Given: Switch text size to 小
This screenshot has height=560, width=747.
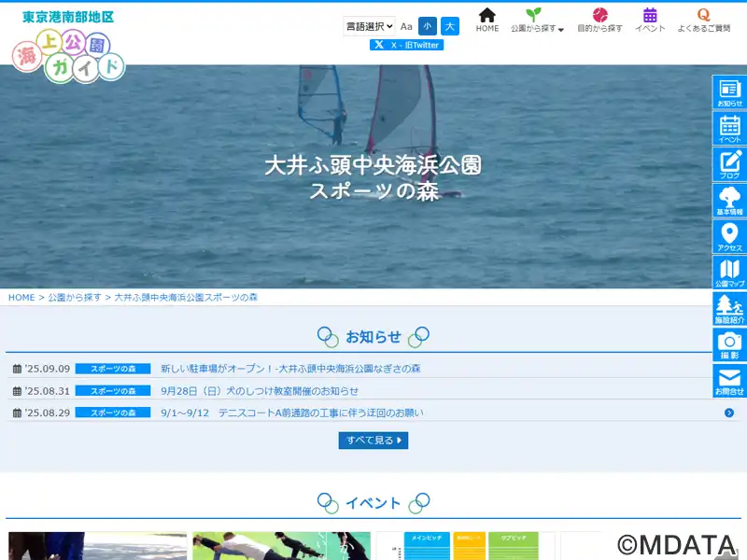Looking at the screenshot, I should click(x=428, y=26).
